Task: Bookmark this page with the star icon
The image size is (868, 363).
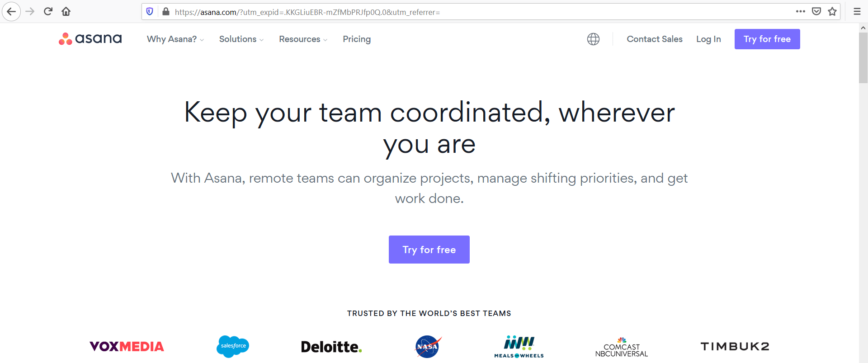Action: click(832, 12)
